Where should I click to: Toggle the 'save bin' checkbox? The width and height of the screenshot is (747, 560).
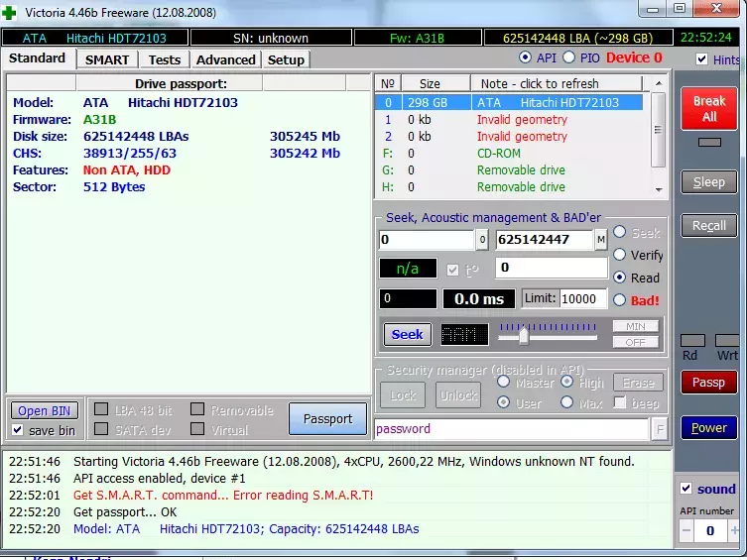coord(18,430)
